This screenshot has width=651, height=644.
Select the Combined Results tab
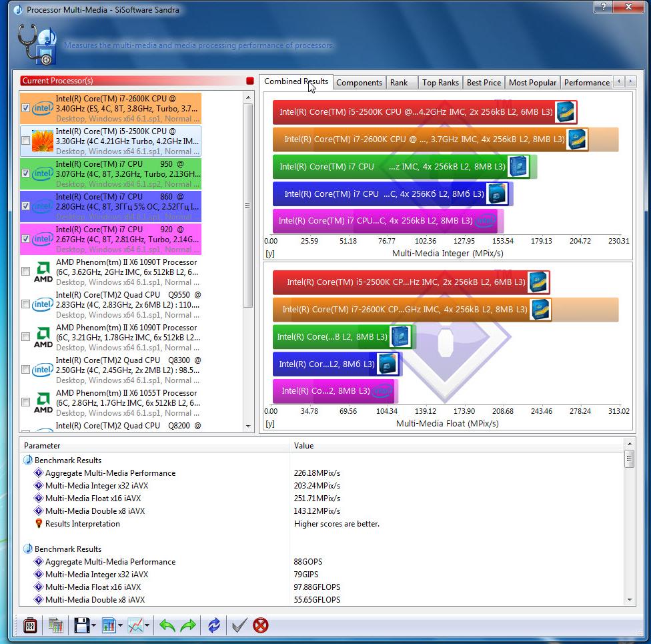tap(296, 81)
